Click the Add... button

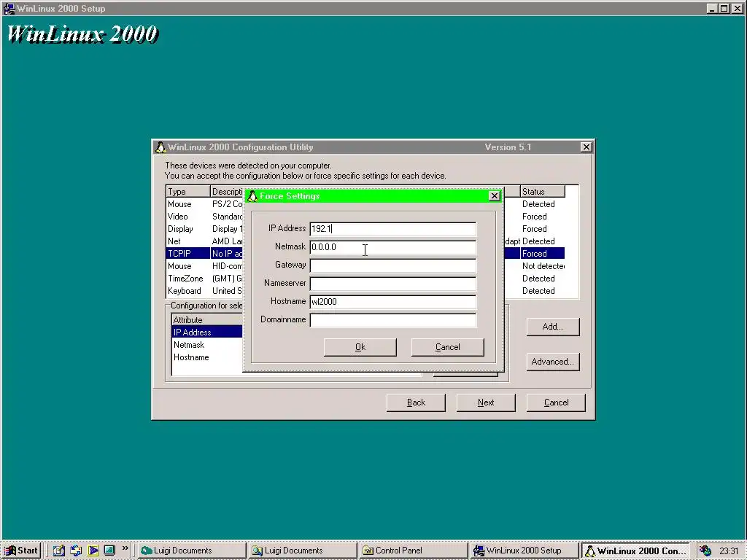553,327
